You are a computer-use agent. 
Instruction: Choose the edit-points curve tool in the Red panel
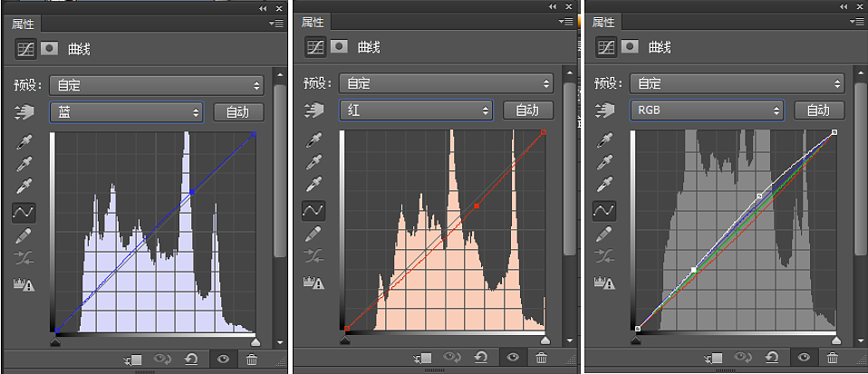click(x=313, y=210)
